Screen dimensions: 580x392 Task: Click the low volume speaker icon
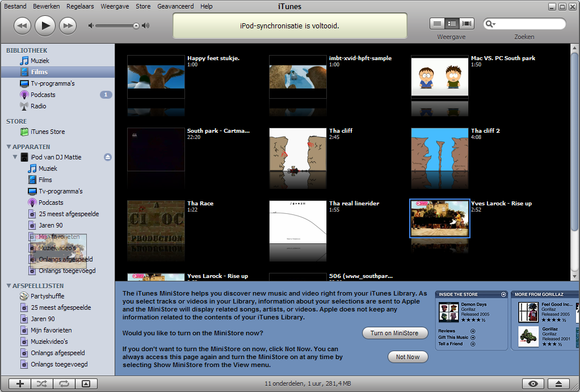point(91,26)
